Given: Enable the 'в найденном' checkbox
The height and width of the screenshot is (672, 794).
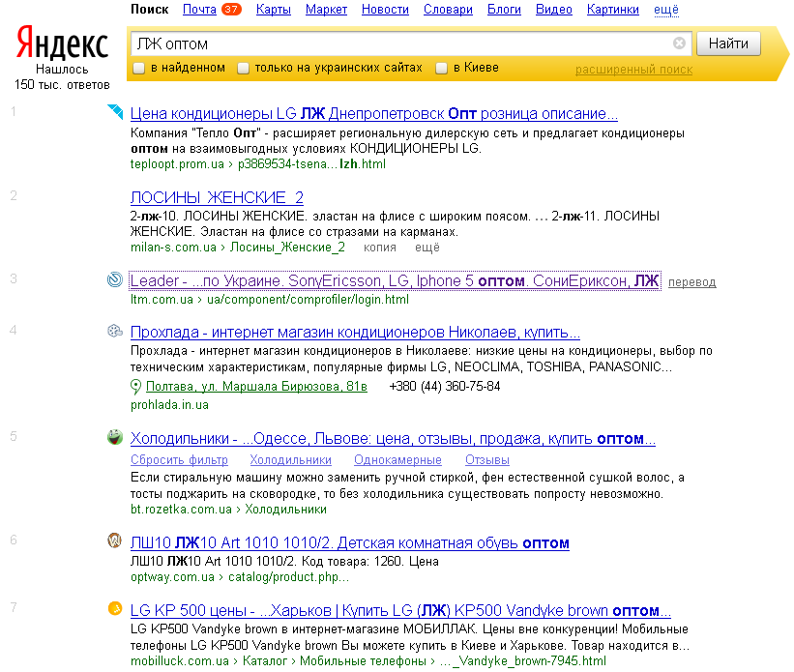Looking at the screenshot, I should (x=138, y=68).
